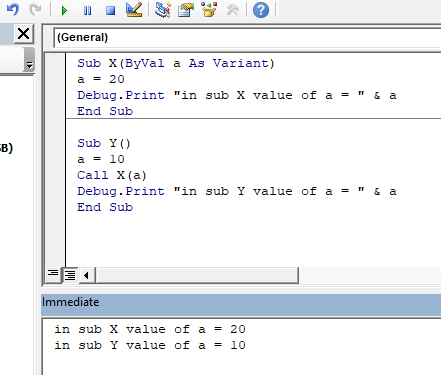Click the Toolbox hammer-wrench icon
441x375 pixels.
point(232,10)
